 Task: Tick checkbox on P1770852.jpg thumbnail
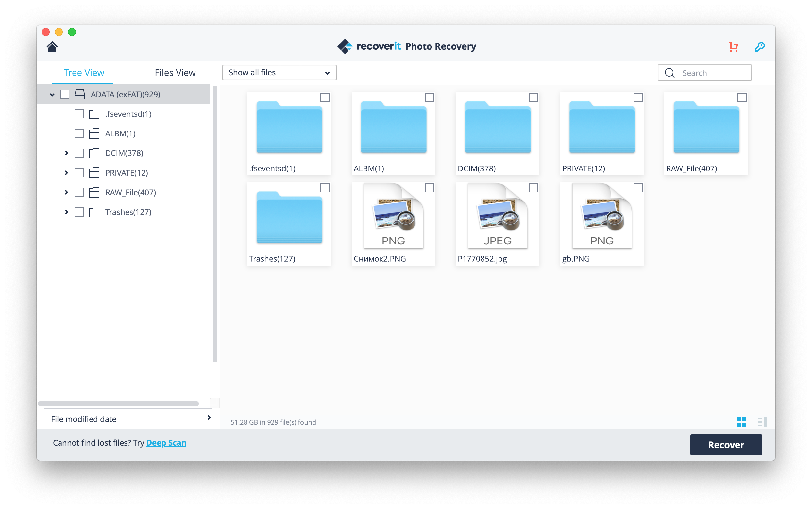tap(533, 188)
